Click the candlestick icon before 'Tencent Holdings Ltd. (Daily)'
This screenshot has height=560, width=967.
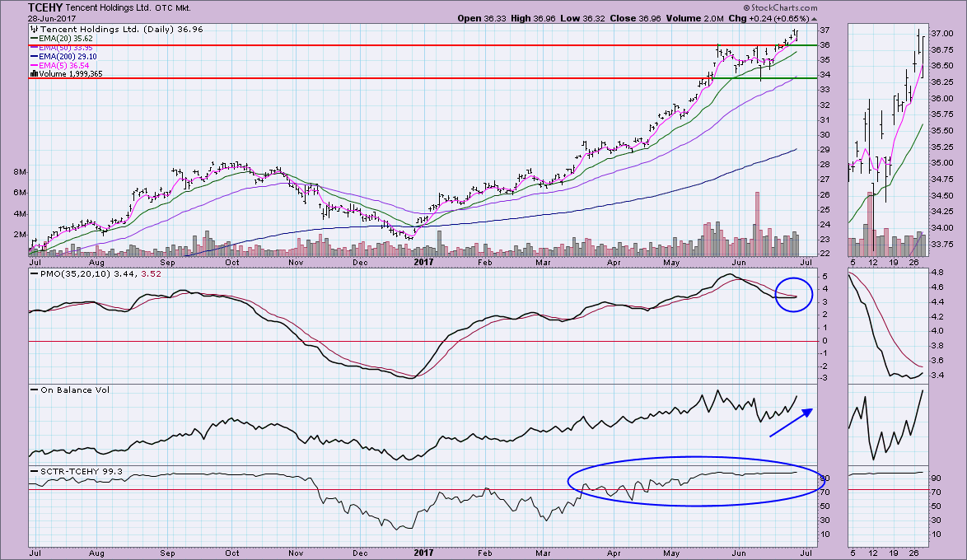tap(34, 29)
